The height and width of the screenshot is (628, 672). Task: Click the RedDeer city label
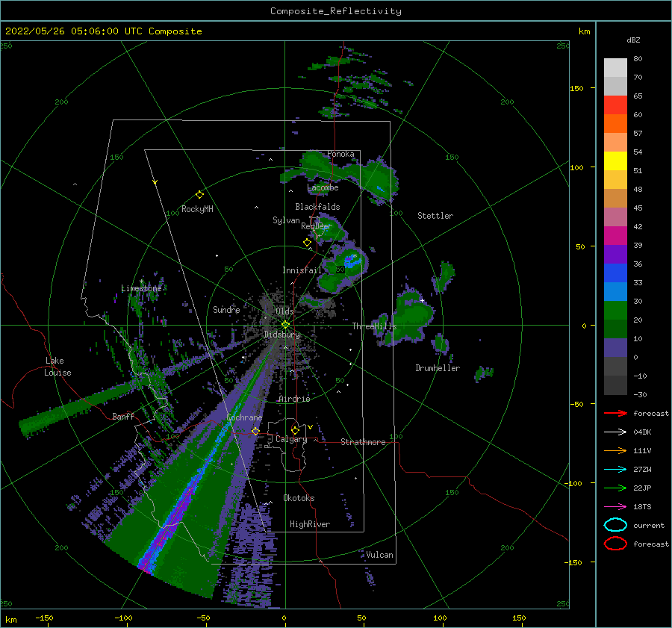[x=317, y=226]
